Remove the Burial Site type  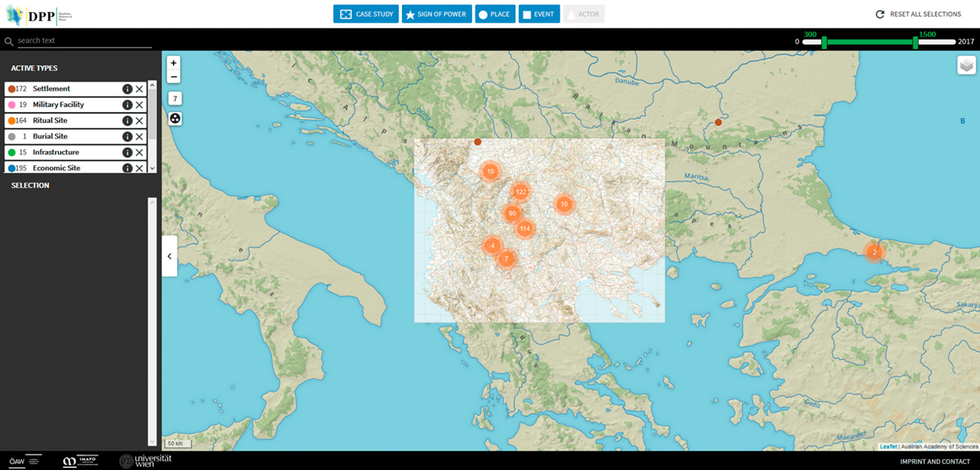point(139,136)
